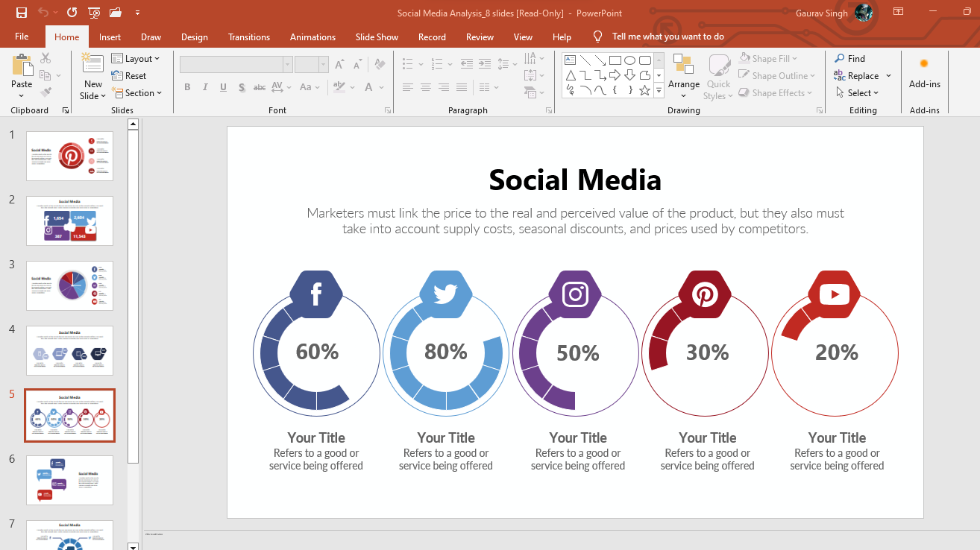This screenshot has height=550, width=980.
Task: Toggle Bold formatting
Action: 187,87
